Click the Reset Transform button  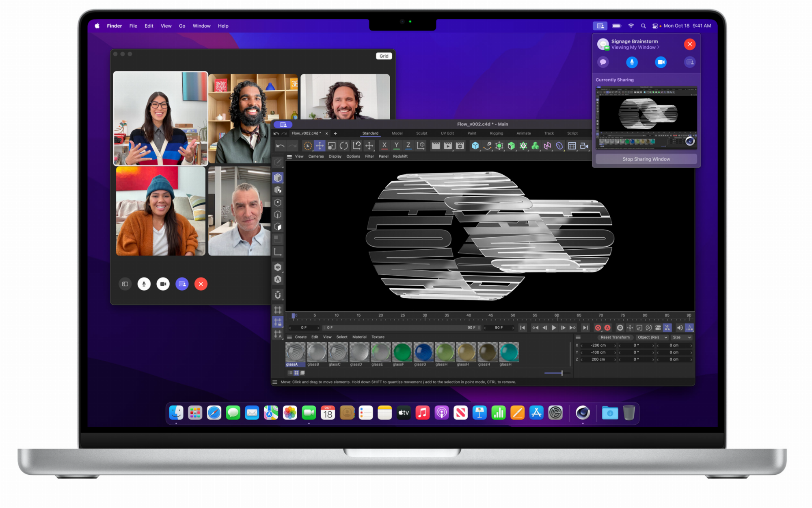pos(615,337)
